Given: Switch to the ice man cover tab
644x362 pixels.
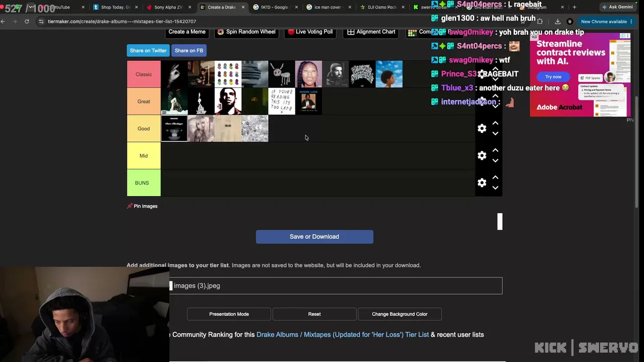Looking at the screenshot, I should pyautogui.click(x=328, y=8).
